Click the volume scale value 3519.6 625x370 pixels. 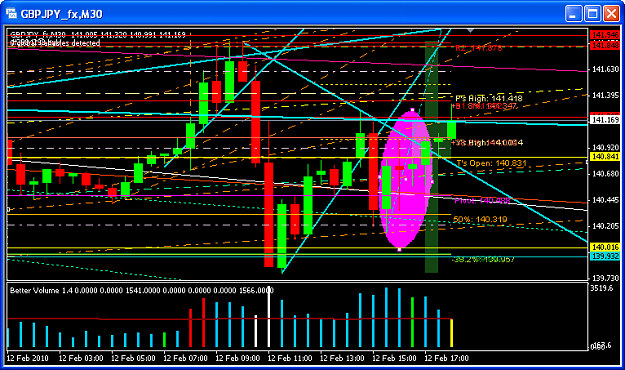pyautogui.click(x=601, y=288)
